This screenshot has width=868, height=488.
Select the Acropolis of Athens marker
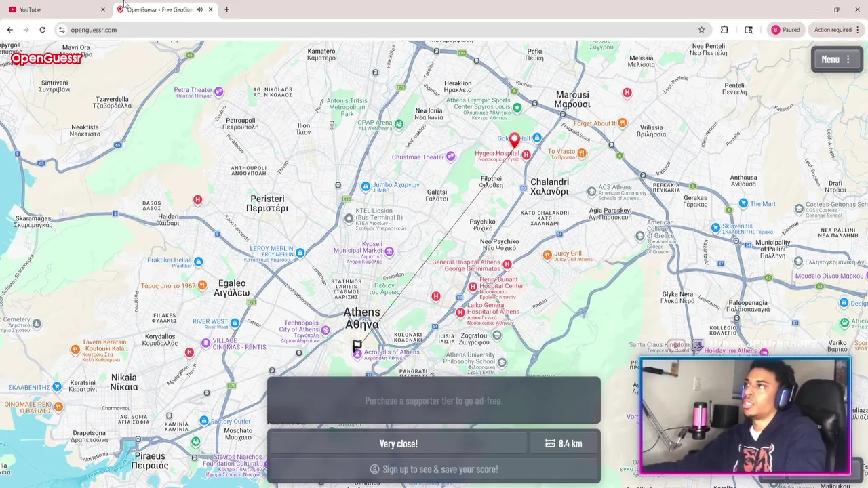coord(357,354)
